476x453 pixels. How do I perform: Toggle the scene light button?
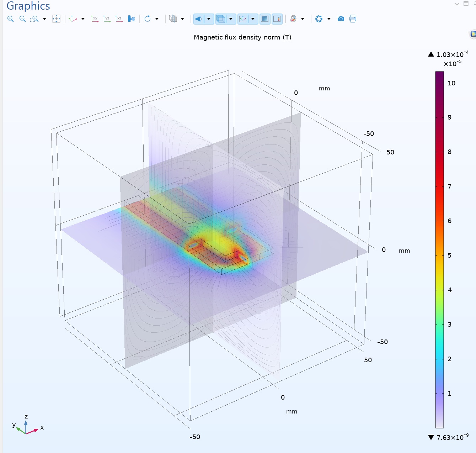click(199, 19)
